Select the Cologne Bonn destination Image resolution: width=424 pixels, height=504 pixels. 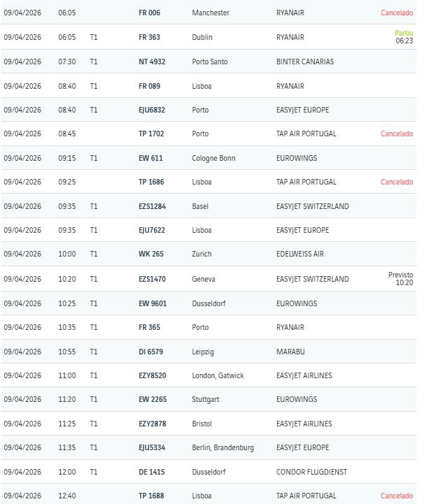(213, 158)
